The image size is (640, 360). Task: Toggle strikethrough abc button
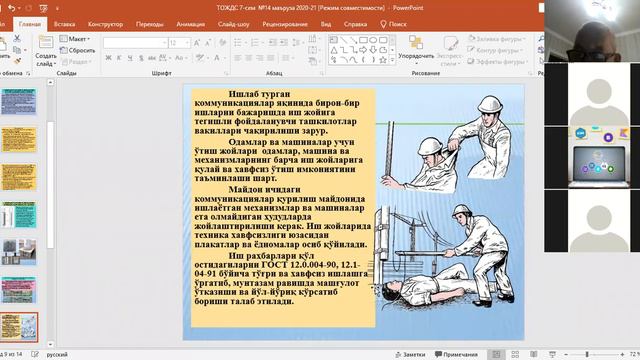pyautogui.click(x=151, y=58)
